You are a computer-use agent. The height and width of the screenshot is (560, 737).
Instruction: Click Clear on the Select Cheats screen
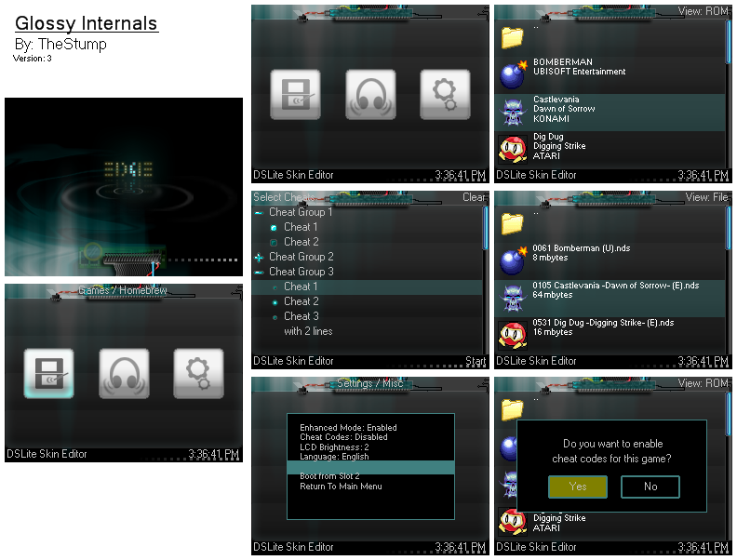pos(474,197)
